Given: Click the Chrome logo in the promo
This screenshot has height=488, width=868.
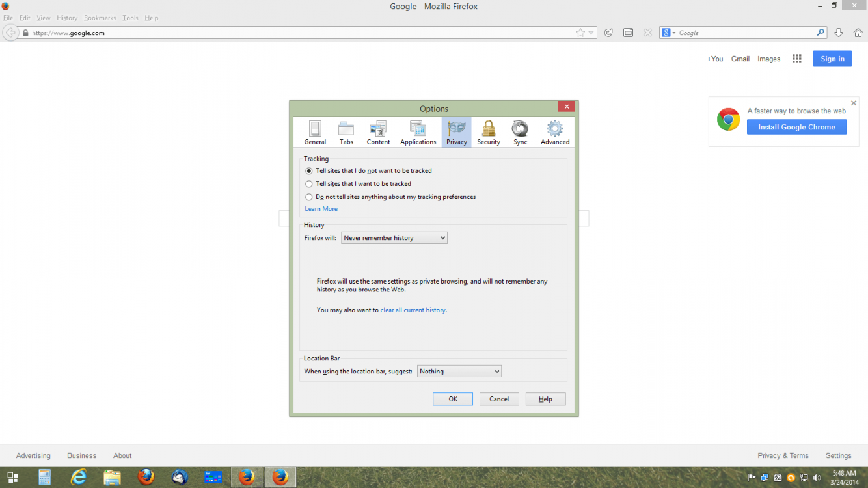Looking at the screenshot, I should (x=728, y=120).
